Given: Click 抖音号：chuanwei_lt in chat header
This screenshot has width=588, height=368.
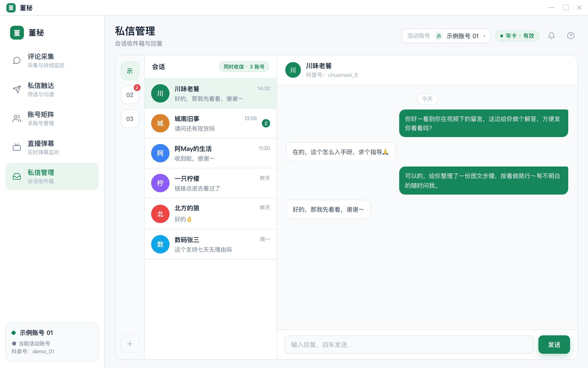Looking at the screenshot, I should (332, 75).
